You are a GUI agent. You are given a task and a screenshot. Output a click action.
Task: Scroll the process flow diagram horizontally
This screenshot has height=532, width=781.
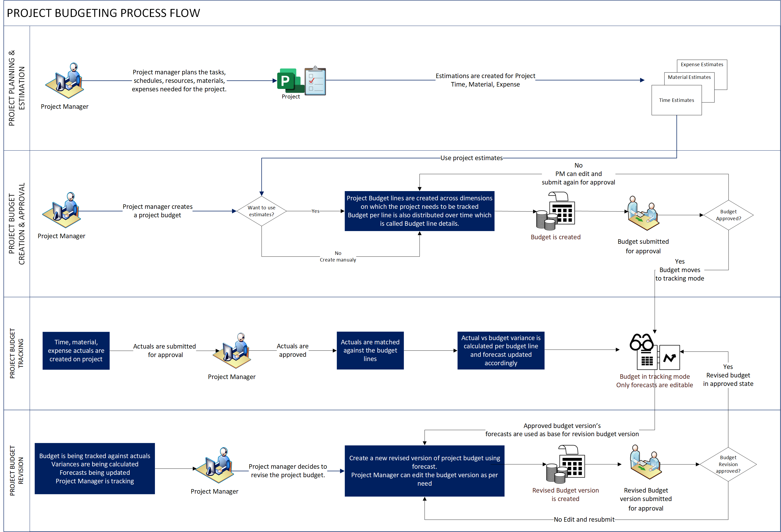click(390, 529)
